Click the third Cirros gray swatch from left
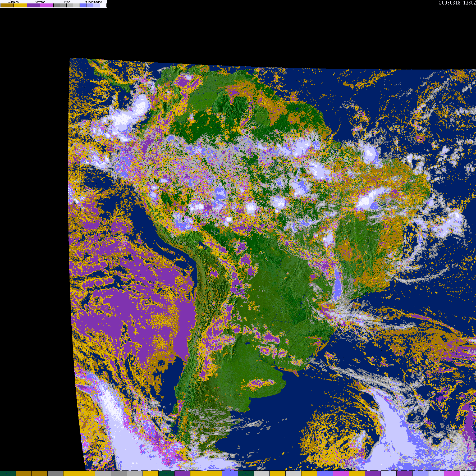This screenshot has height=476, width=476. pos(70,5)
